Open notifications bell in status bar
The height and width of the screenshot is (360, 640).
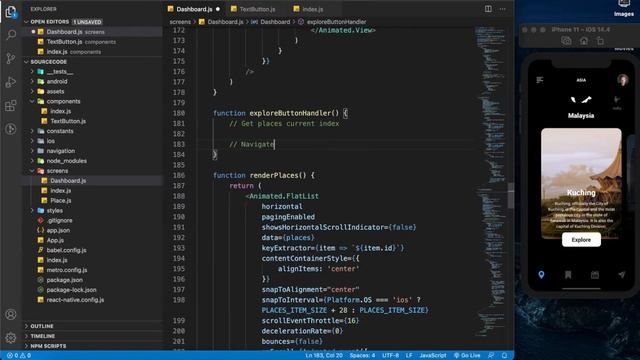504,356
